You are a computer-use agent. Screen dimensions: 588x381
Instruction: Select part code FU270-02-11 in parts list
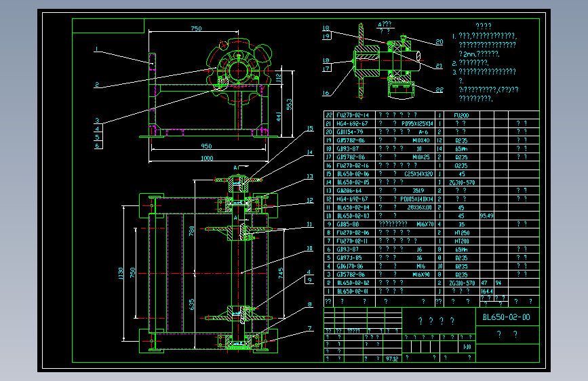(x=352, y=241)
